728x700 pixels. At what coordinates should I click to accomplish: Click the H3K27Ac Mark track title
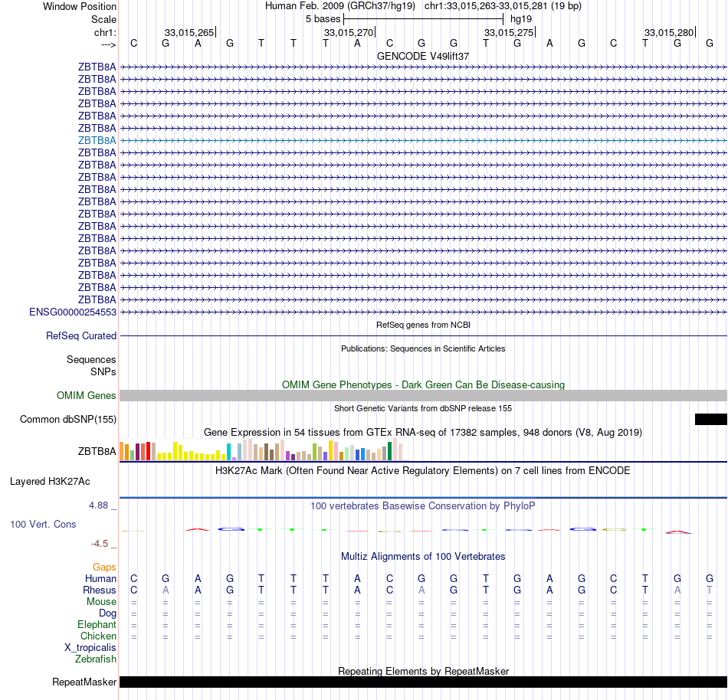point(423,471)
